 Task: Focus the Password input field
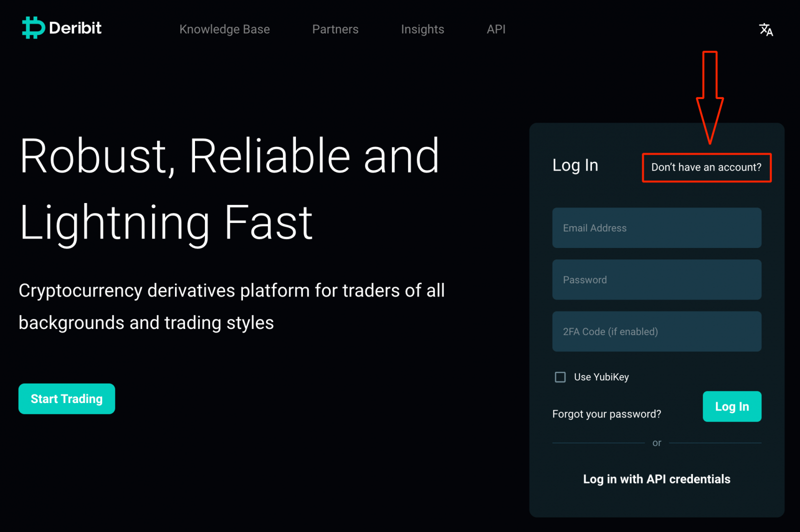pos(656,279)
